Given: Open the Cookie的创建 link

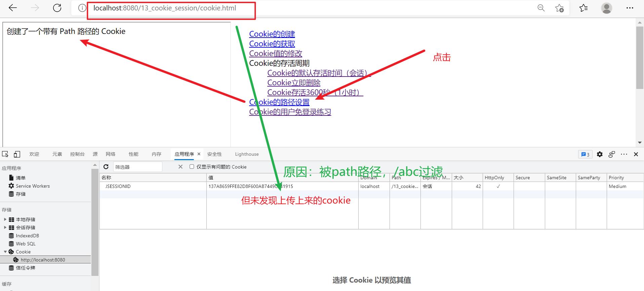Looking at the screenshot, I should click(272, 34).
